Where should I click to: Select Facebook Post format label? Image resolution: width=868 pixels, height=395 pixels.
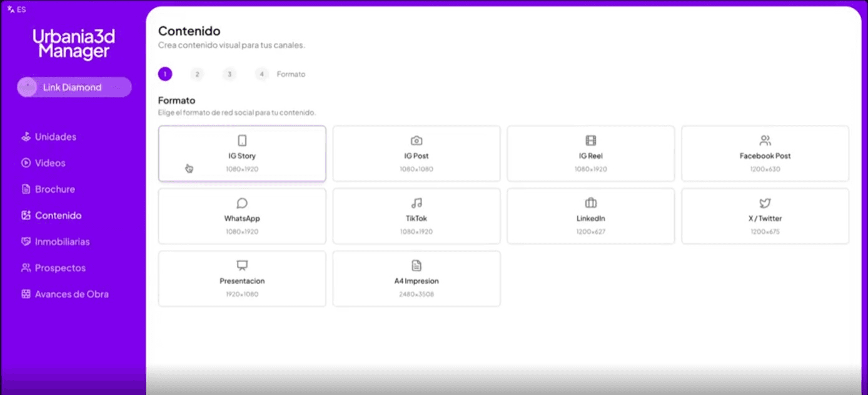(765, 156)
